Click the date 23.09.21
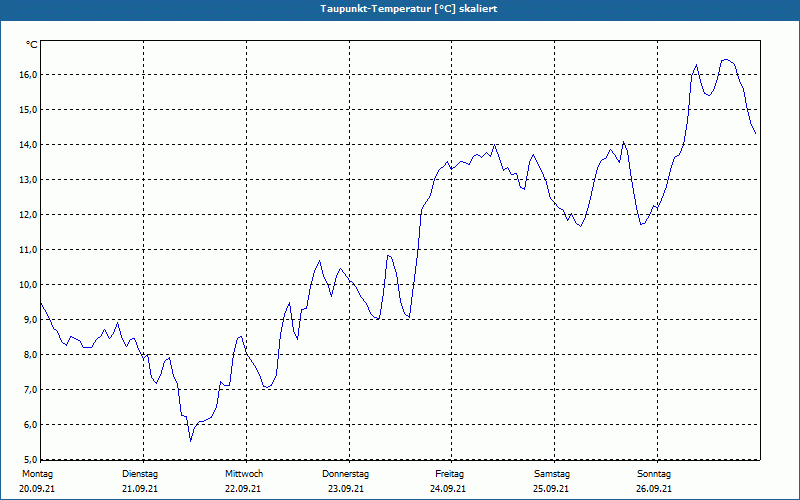The width and height of the screenshot is (800, 500). point(346,489)
